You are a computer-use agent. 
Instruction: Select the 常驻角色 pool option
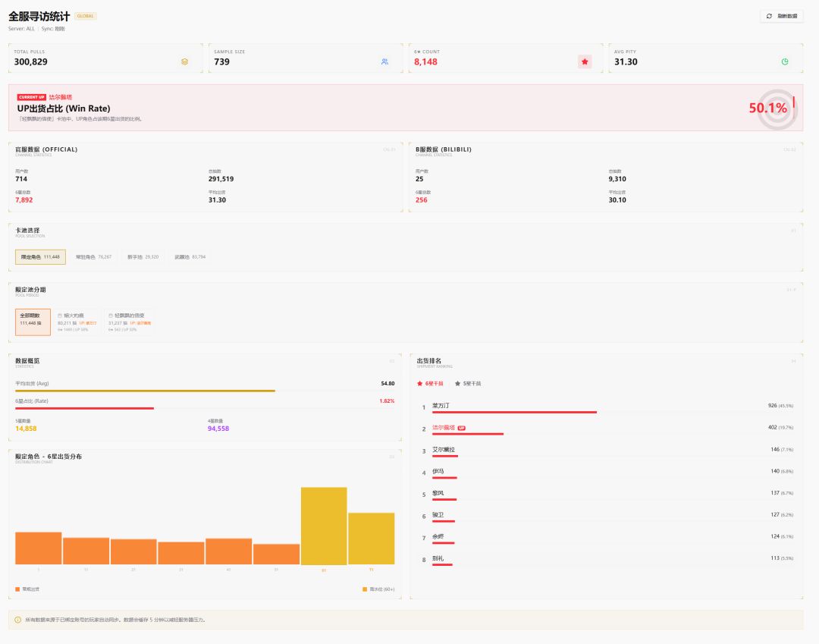(x=93, y=257)
